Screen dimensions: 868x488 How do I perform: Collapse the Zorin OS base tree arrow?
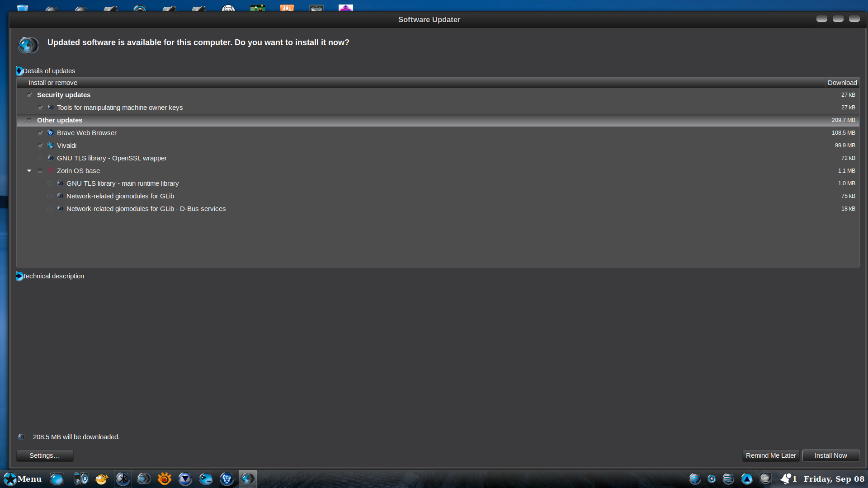29,171
